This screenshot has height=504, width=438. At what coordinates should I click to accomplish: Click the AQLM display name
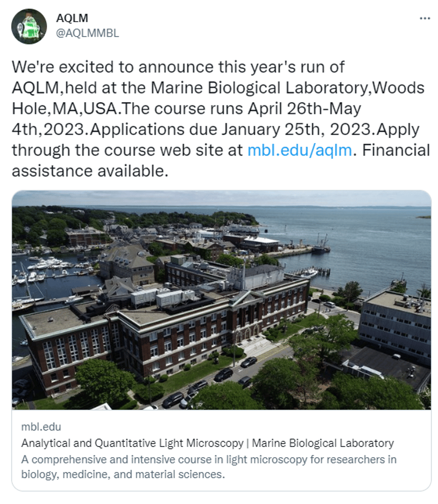point(72,19)
